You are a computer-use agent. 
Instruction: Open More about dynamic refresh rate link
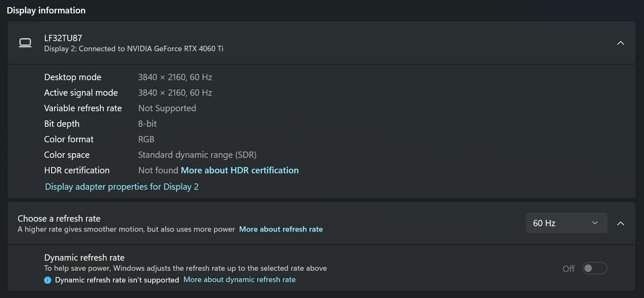click(x=240, y=280)
